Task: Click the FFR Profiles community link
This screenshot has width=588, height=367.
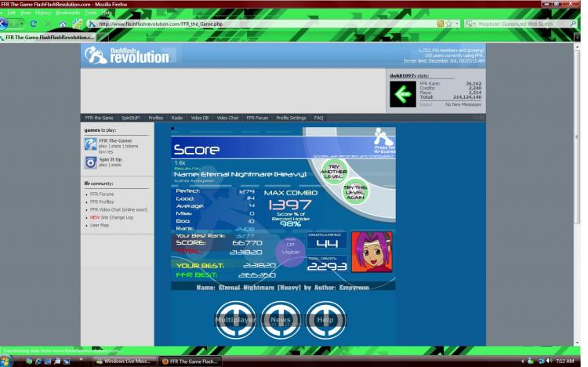Action: 102,202
